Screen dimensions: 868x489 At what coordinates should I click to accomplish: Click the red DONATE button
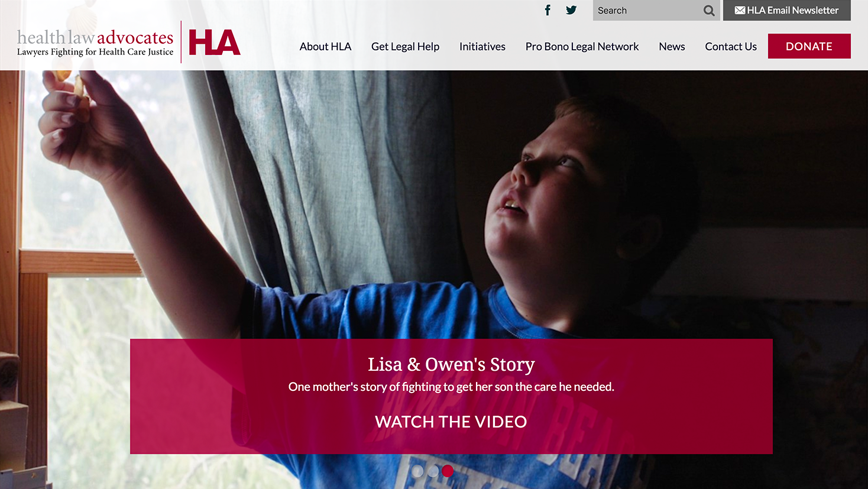pyautogui.click(x=809, y=46)
